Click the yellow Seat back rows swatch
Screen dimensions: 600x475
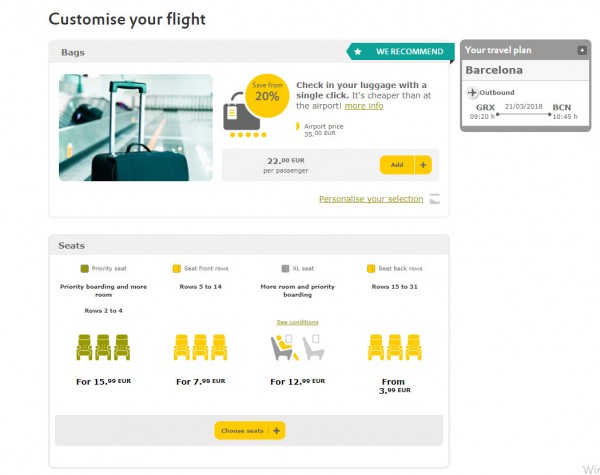pos(371,269)
